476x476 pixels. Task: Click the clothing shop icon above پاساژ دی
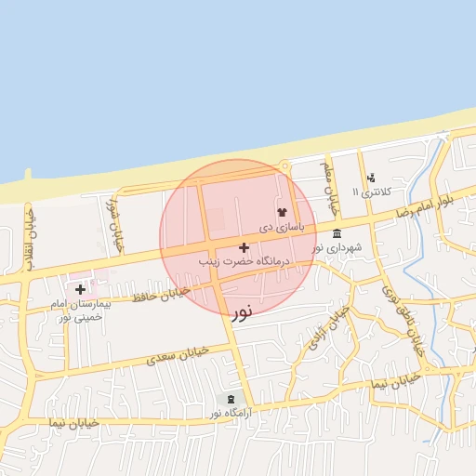[282, 212]
